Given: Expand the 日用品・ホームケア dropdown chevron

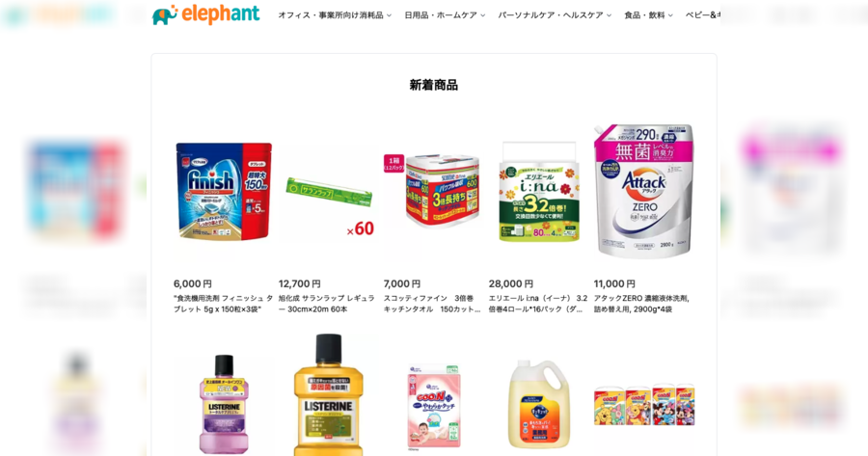Looking at the screenshot, I should point(483,15).
